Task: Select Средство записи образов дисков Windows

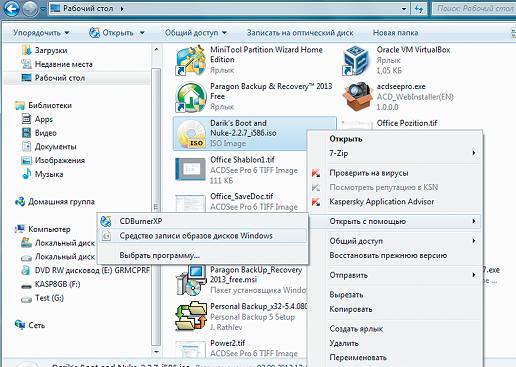Action: [x=203, y=236]
